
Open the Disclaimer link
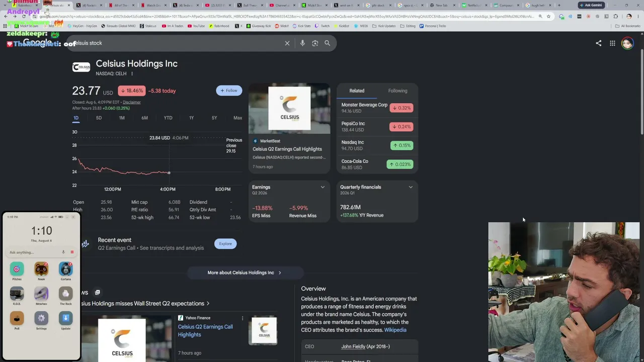132,102
